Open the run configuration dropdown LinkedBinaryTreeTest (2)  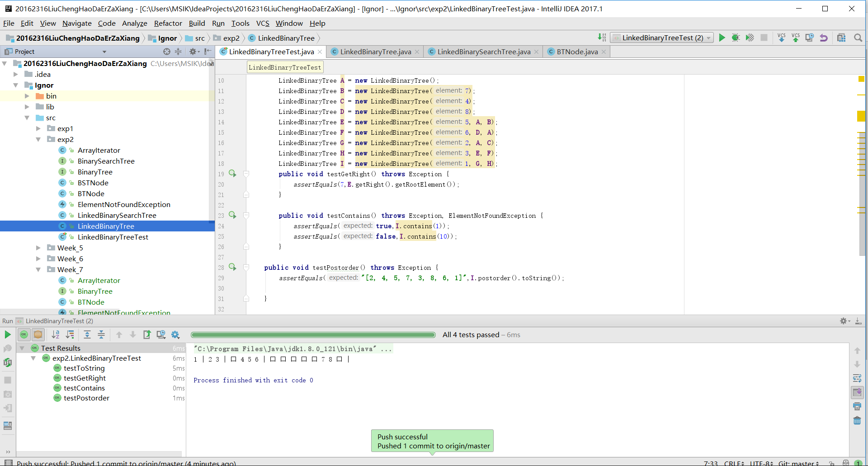coord(662,38)
